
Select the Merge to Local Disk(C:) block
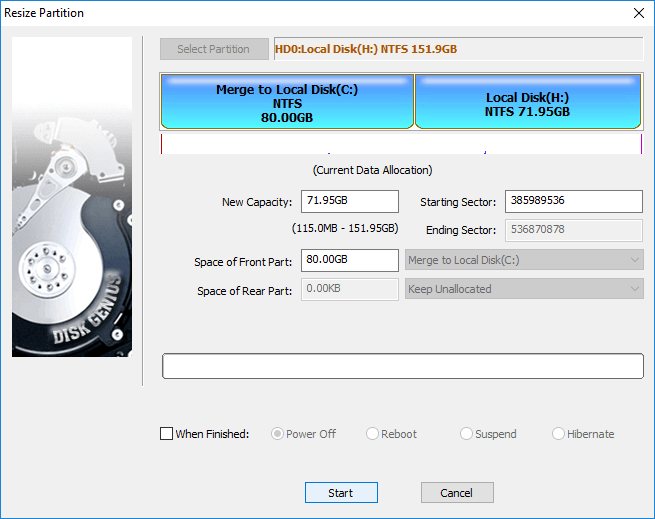click(x=287, y=103)
